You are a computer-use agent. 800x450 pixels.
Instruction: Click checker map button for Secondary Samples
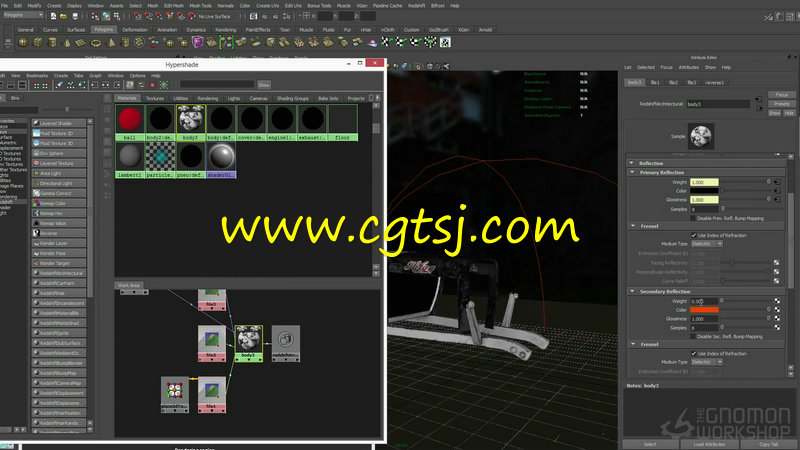pos(777,328)
